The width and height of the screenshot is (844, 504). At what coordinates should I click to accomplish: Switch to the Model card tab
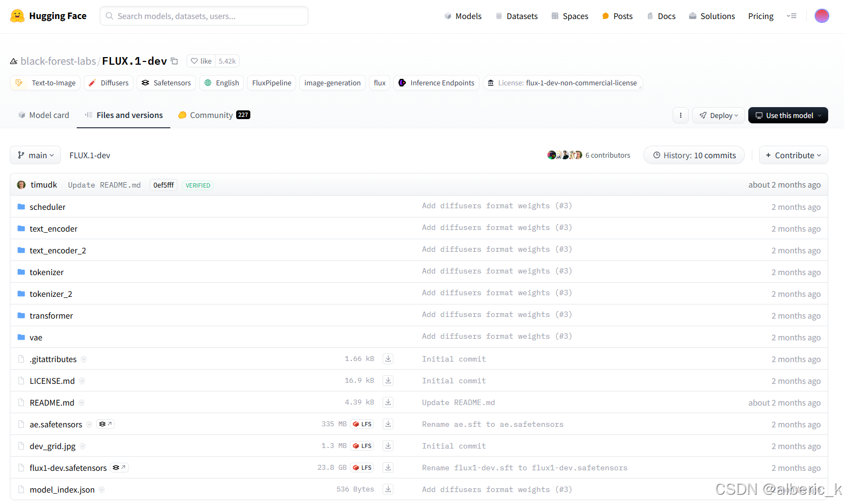(44, 115)
